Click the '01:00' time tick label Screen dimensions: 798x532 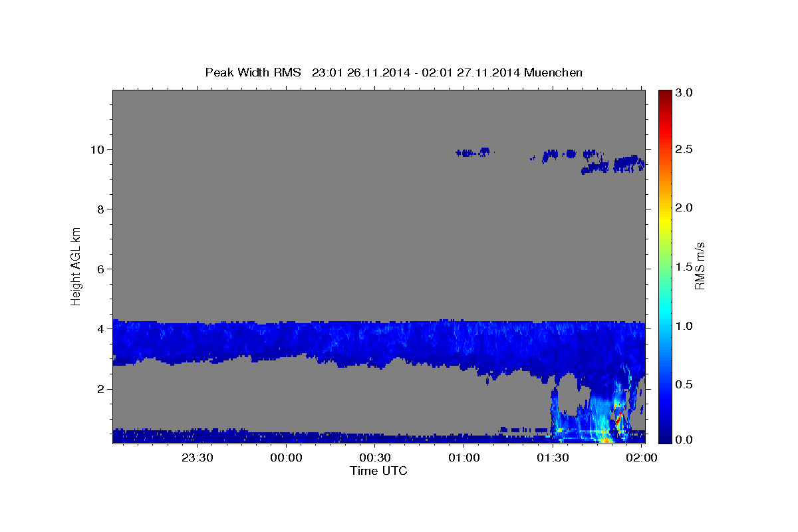[464, 458]
